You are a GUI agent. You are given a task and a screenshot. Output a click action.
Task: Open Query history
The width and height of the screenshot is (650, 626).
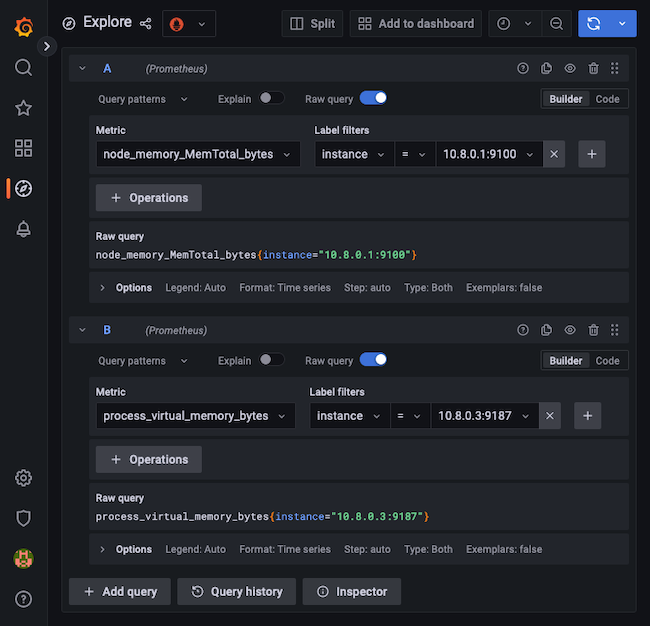tap(237, 591)
